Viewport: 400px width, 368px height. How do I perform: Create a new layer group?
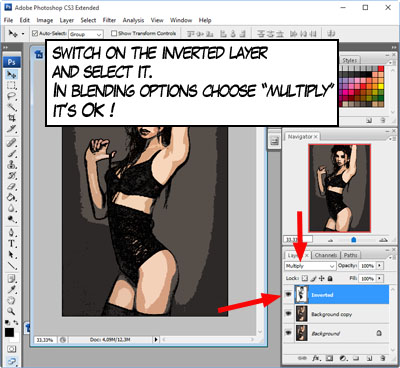tap(356, 358)
